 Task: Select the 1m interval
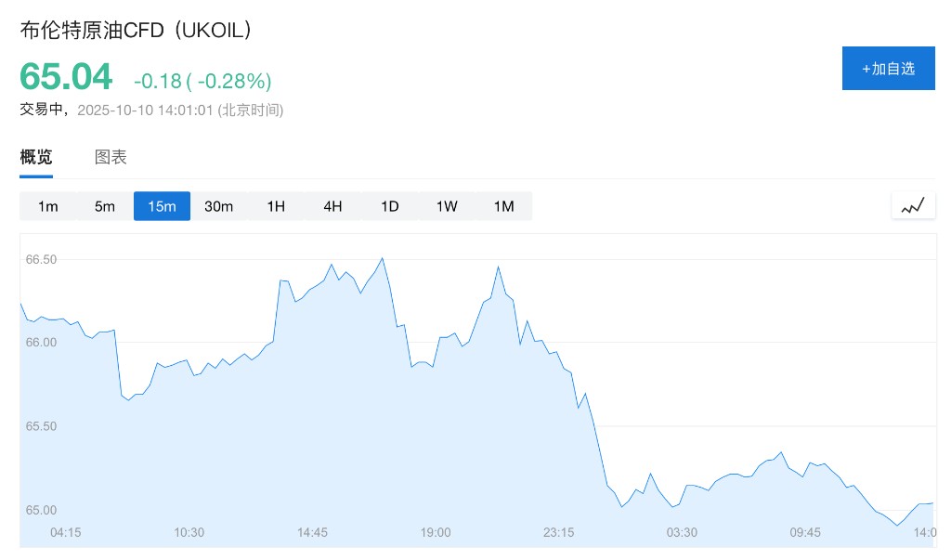48,206
